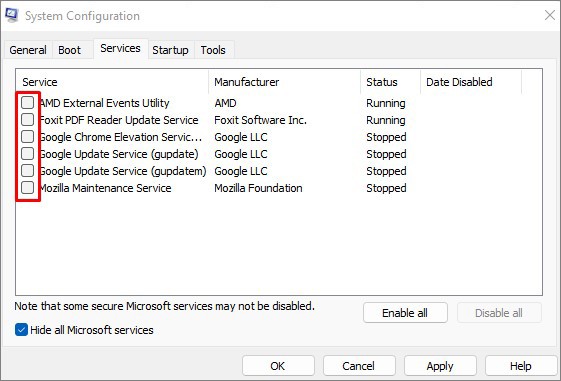The width and height of the screenshot is (561, 381).
Task: Open Help for System Configuration
Action: 521,366
